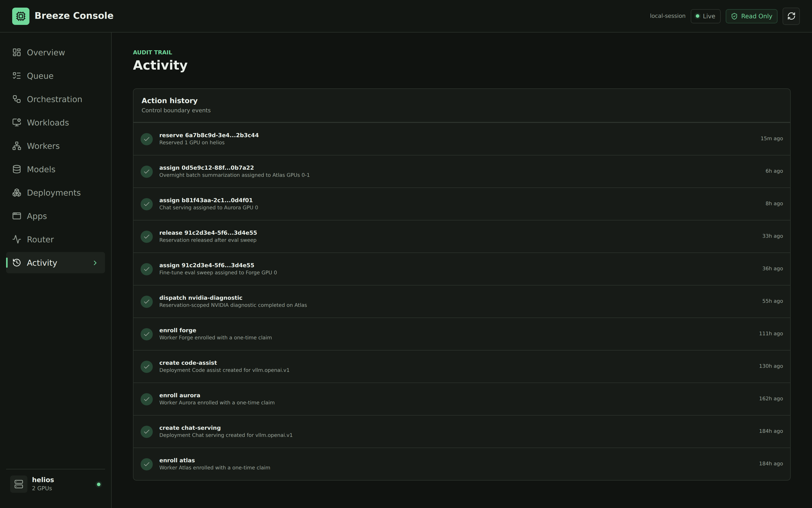This screenshot has width=812, height=508.
Task: Select the 'release 91c2d3e4-5f6...3d4e55' entry title
Action: click(x=208, y=233)
